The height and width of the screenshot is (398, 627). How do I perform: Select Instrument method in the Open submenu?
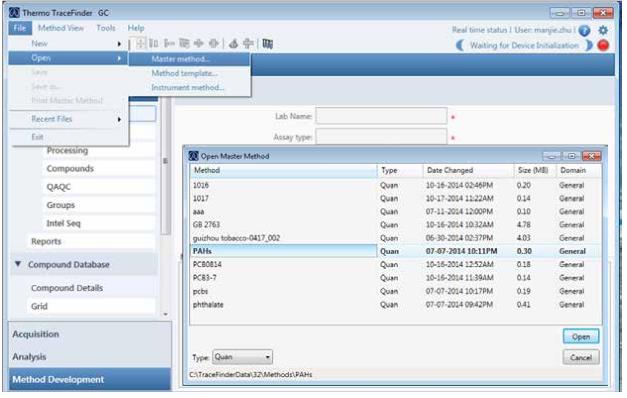(188, 88)
